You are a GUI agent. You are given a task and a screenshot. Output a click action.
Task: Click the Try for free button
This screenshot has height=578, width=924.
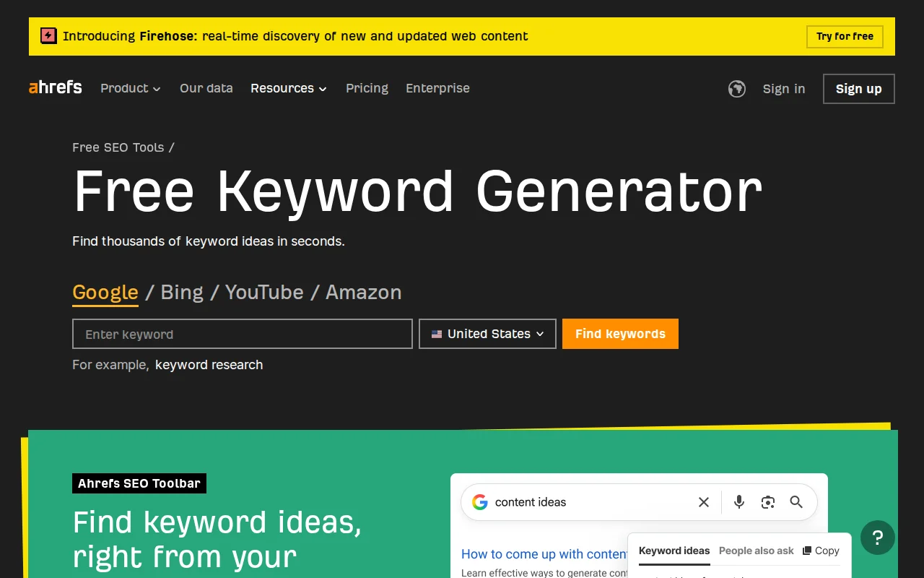(x=845, y=36)
